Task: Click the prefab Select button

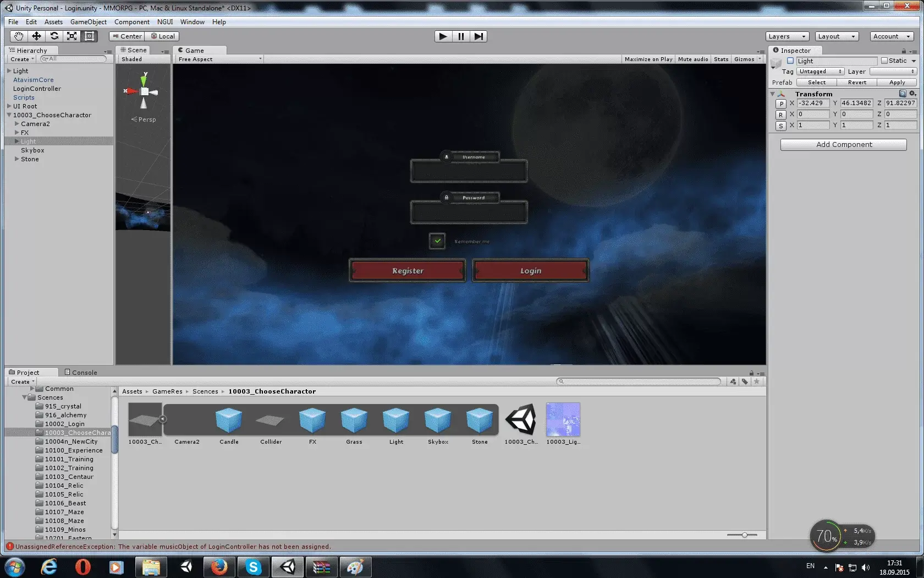Action: pyautogui.click(x=816, y=83)
